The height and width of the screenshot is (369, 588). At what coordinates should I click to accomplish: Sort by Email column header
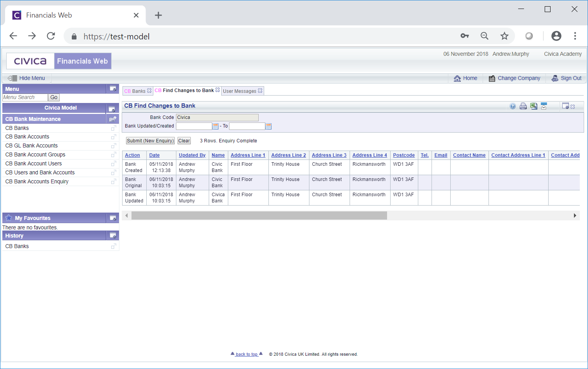[x=441, y=155]
